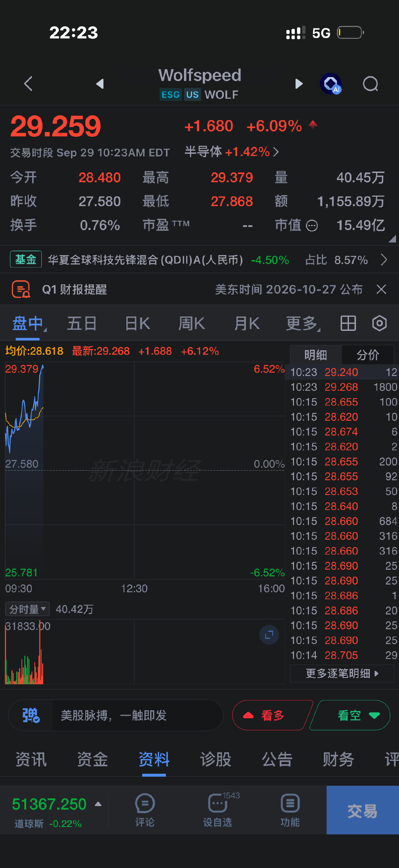
Task: Tap the volume bar chart area
Action: [145, 651]
